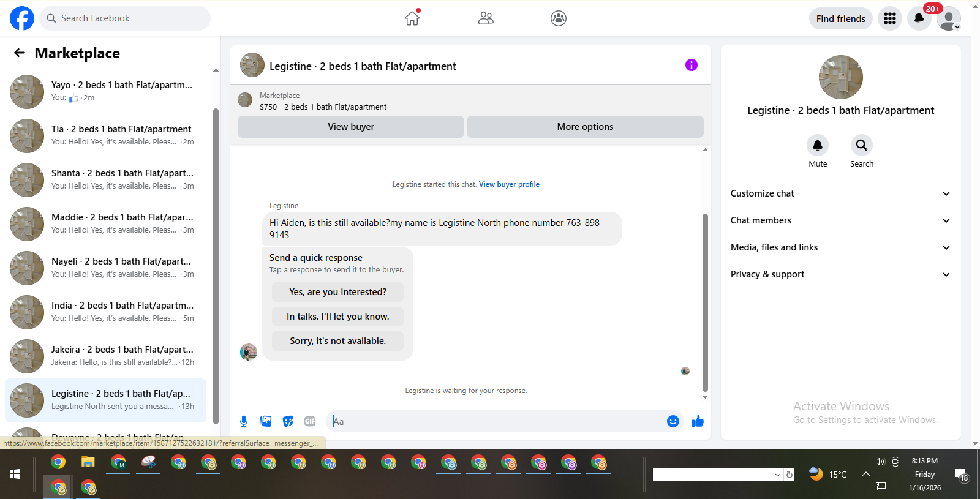
Task: Send quick response Yes, are you interested?
Action: click(x=337, y=292)
